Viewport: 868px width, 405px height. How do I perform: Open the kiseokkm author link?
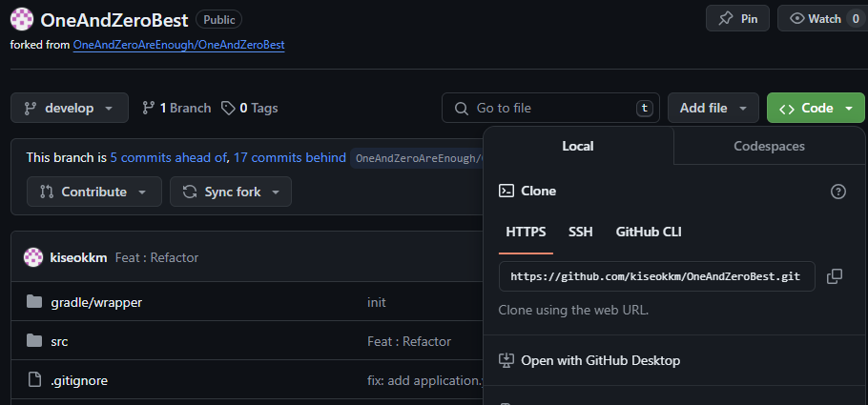point(78,257)
